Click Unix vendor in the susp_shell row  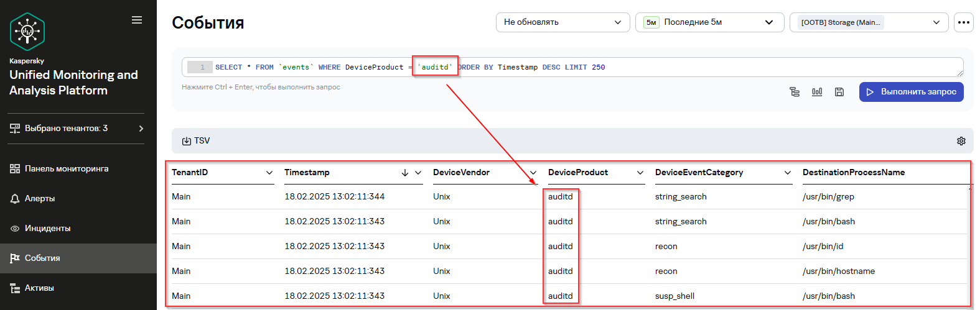(x=442, y=296)
